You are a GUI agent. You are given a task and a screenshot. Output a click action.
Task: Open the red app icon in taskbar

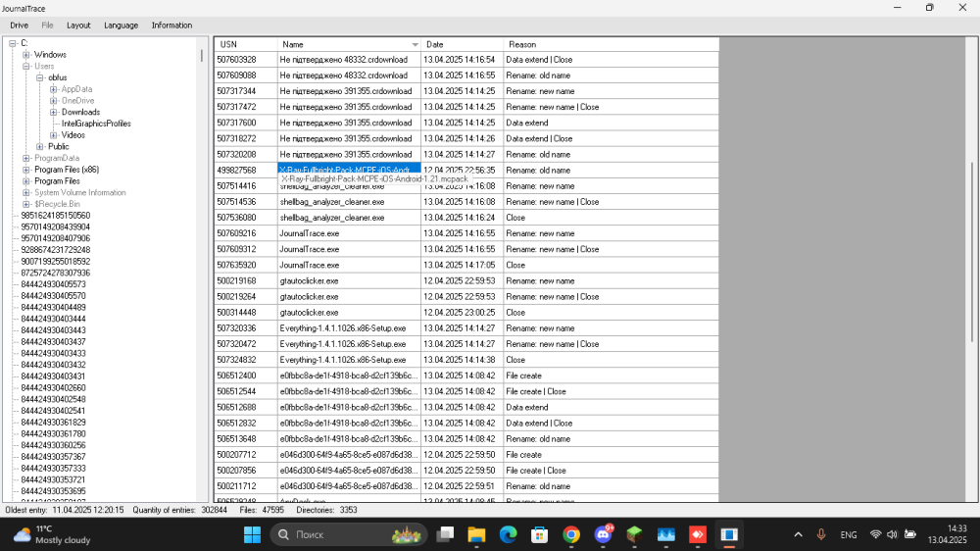698,534
